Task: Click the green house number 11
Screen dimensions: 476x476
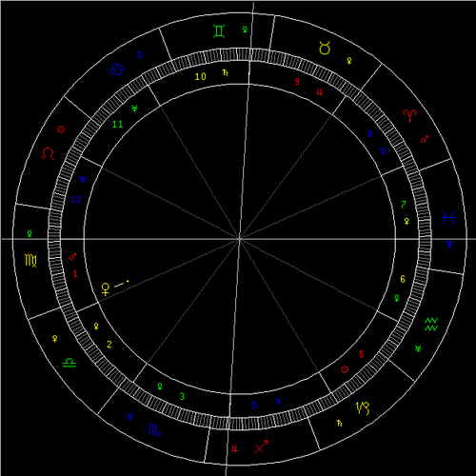Action: 117,124
